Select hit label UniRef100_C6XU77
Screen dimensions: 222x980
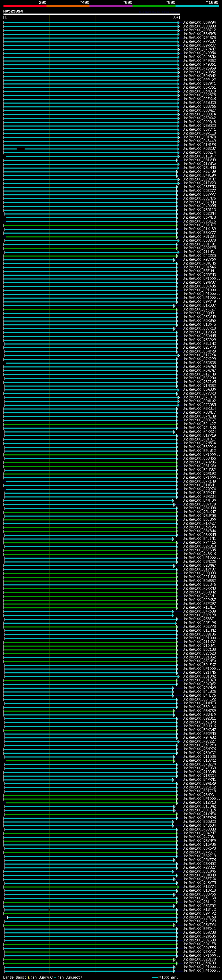coord(199,225)
